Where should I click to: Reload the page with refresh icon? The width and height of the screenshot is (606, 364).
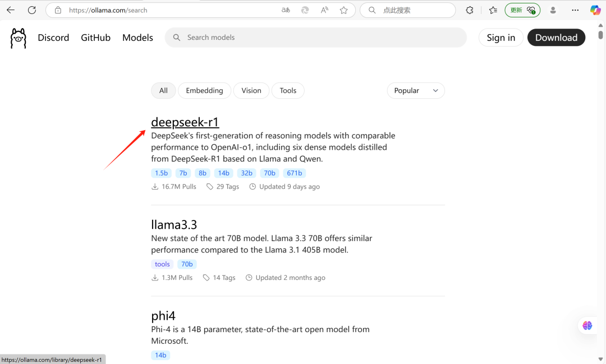(x=31, y=10)
